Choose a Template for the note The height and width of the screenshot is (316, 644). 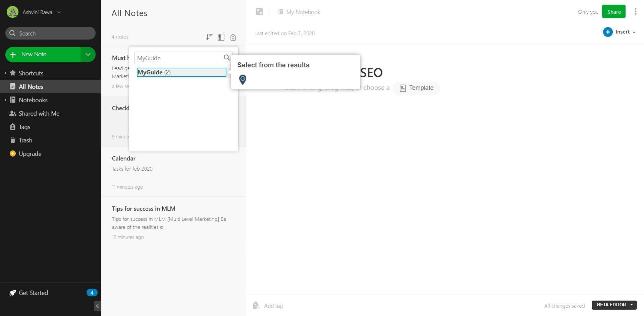[x=417, y=88]
